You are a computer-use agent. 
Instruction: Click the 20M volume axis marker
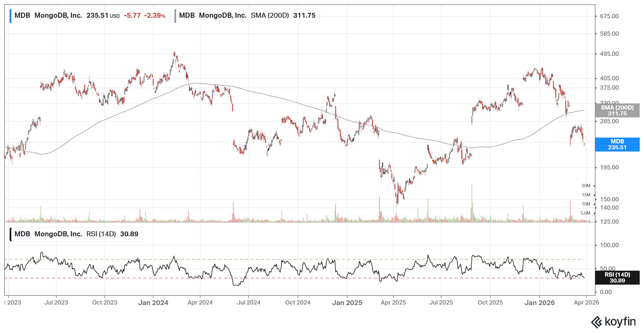pyautogui.click(x=586, y=186)
